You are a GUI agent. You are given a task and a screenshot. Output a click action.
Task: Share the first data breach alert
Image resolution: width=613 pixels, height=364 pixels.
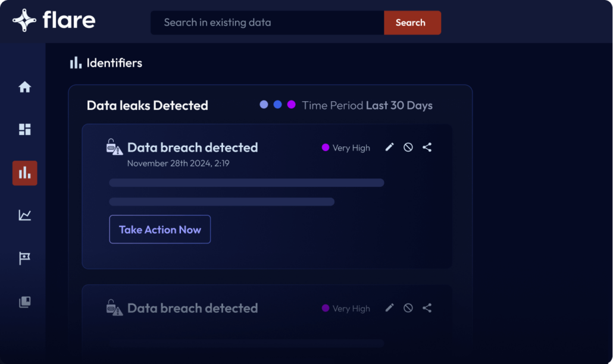click(427, 148)
